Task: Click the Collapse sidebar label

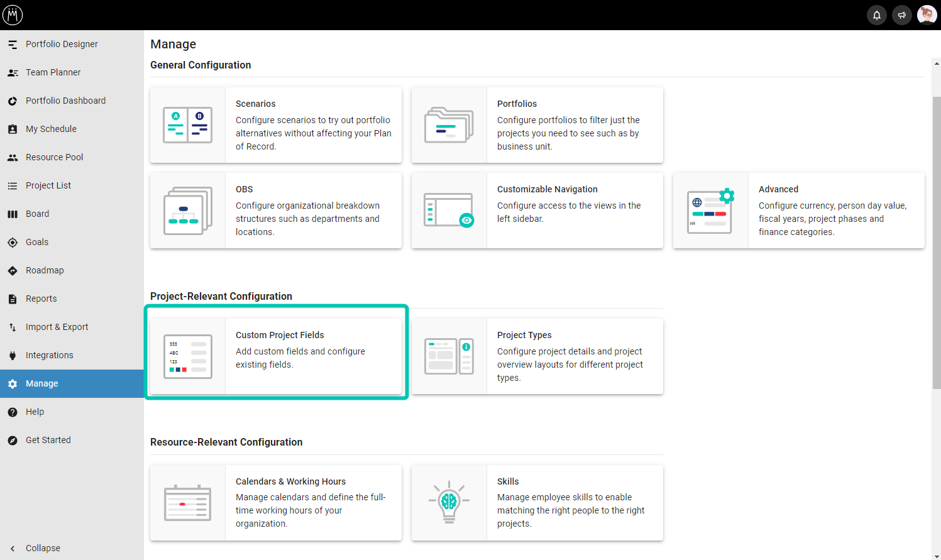Action: coord(43,548)
